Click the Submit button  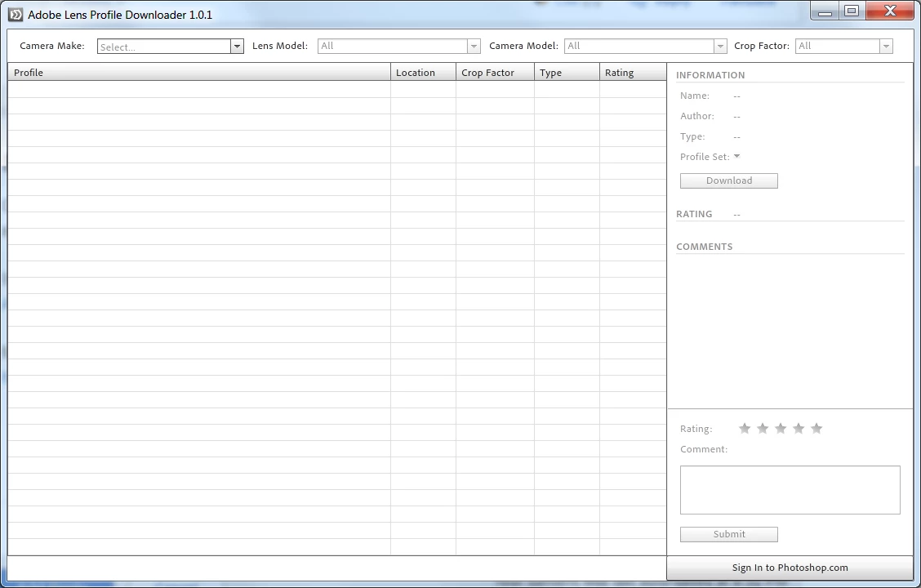pyautogui.click(x=729, y=535)
